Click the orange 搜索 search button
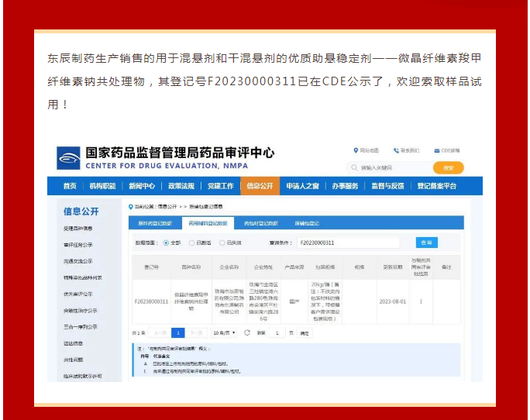This screenshot has height=420, width=530. 448,167
